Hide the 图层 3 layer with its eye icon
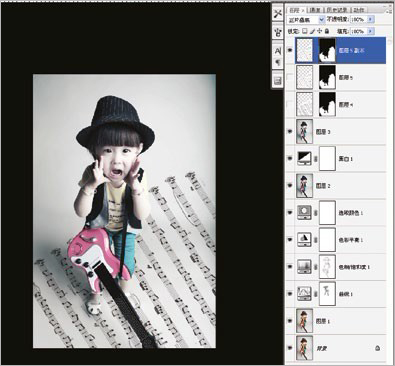The height and width of the screenshot is (366, 395). pos(290,132)
